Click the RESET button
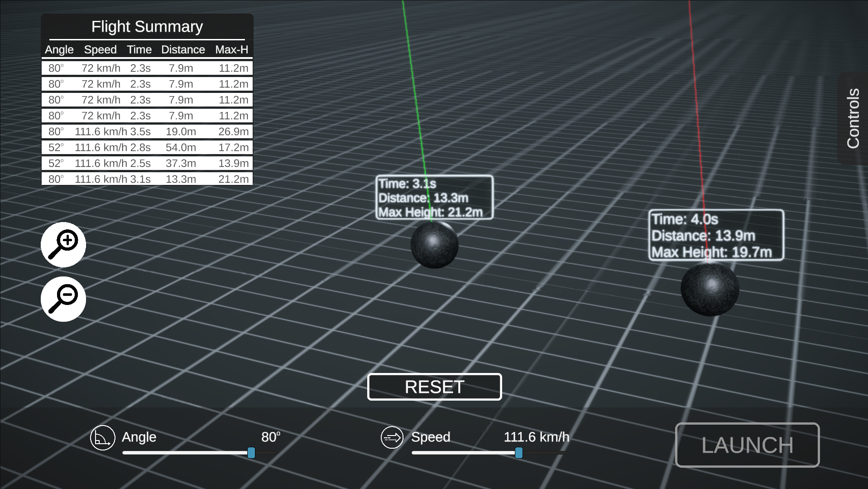868x489 pixels. 435,387
